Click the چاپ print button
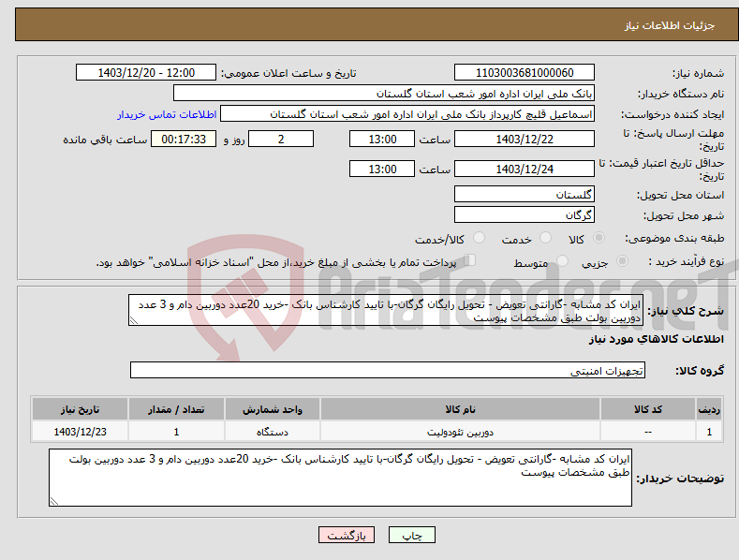The image size is (739, 560). coord(412,535)
